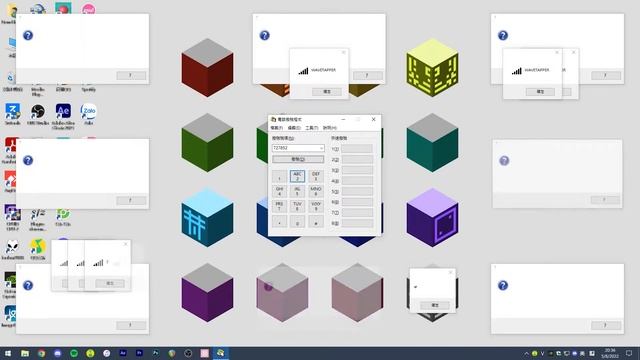Click the 0 keypad key
The height and width of the screenshot is (360, 640).
point(297,222)
